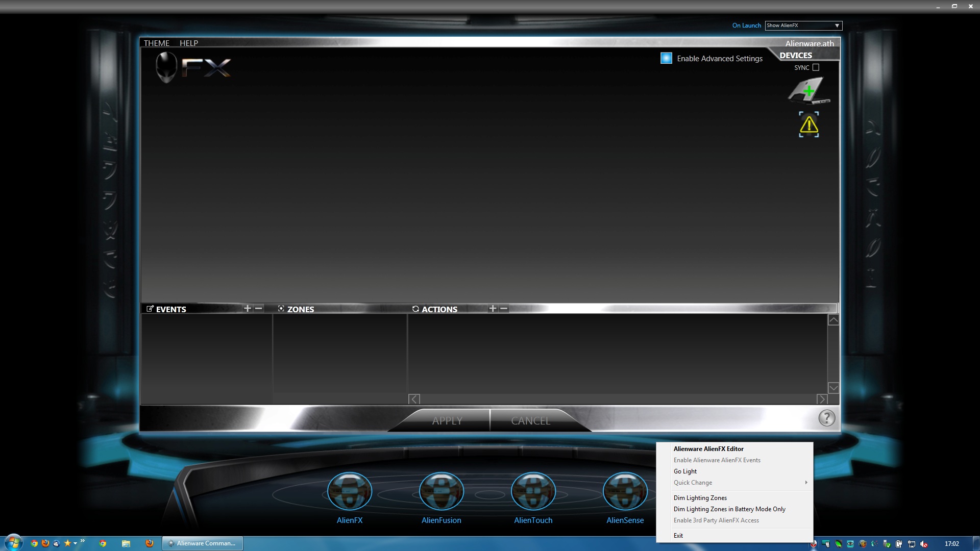Viewport: 980px width, 551px height.
Task: Click the muted volume tray icon
Action: [x=924, y=544]
